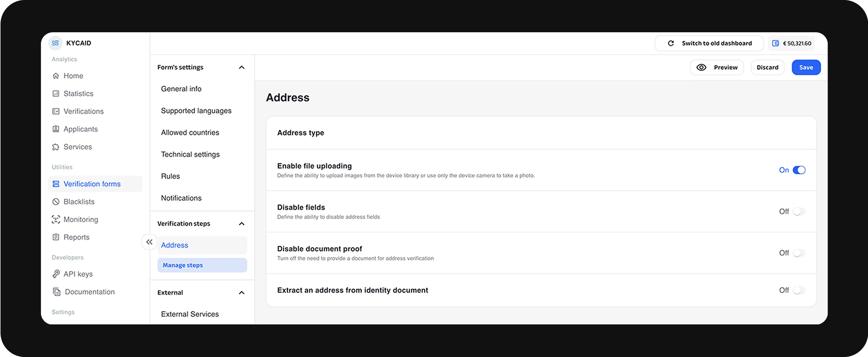This screenshot has width=868, height=357.
Task: Collapse the External section
Action: [x=241, y=293]
